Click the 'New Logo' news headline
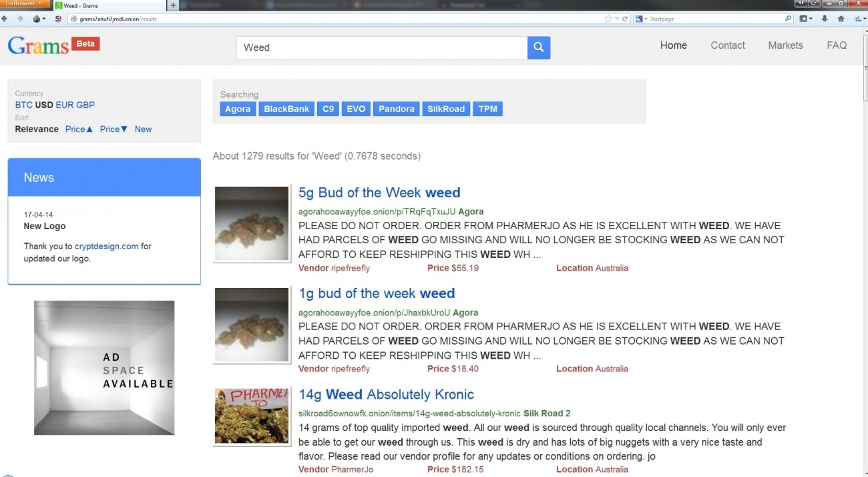 [x=45, y=226]
